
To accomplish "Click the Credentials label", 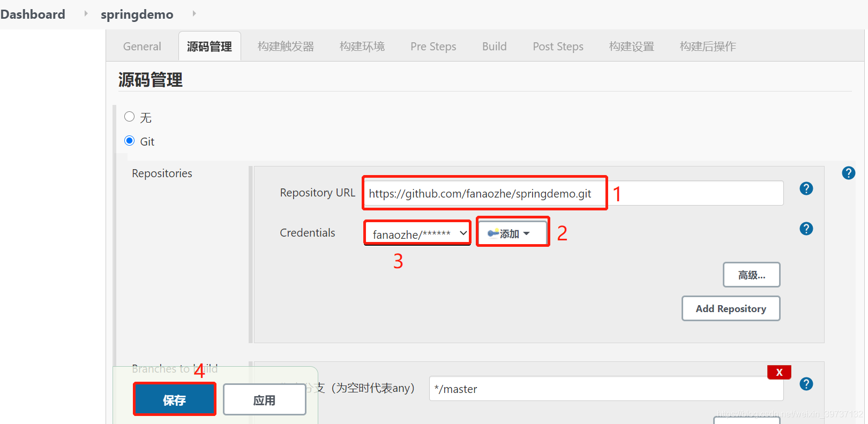I will pos(308,233).
